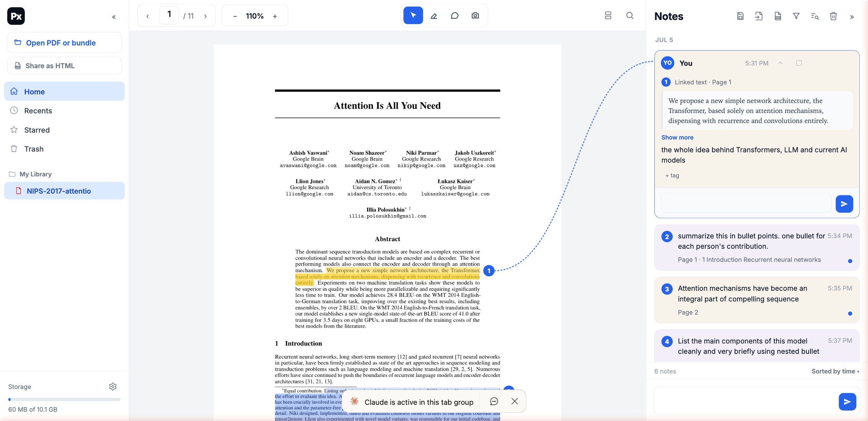Click Share as HTML button
This screenshot has width=868, height=421.
coord(64,65)
